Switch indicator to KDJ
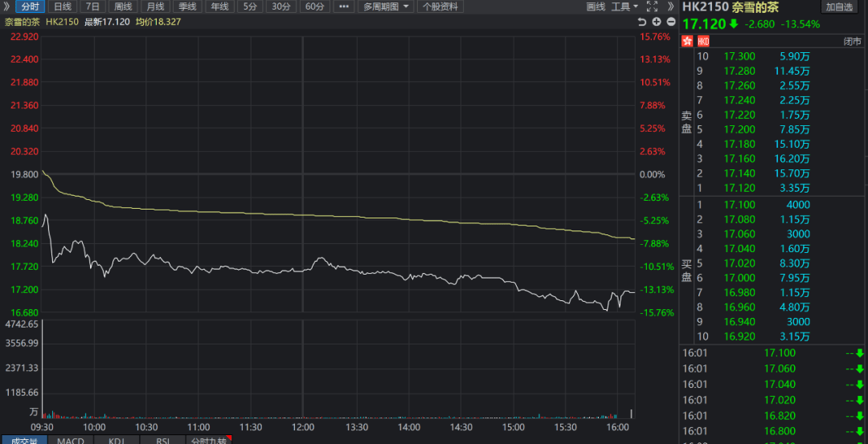Viewport: 868px width, 444px height. click(116, 440)
